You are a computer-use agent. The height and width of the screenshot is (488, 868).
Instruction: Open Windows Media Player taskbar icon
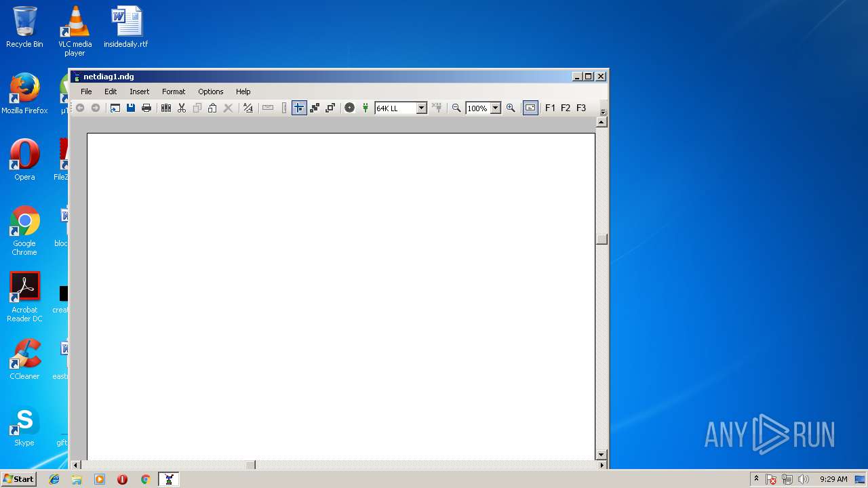pyautogui.click(x=100, y=479)
